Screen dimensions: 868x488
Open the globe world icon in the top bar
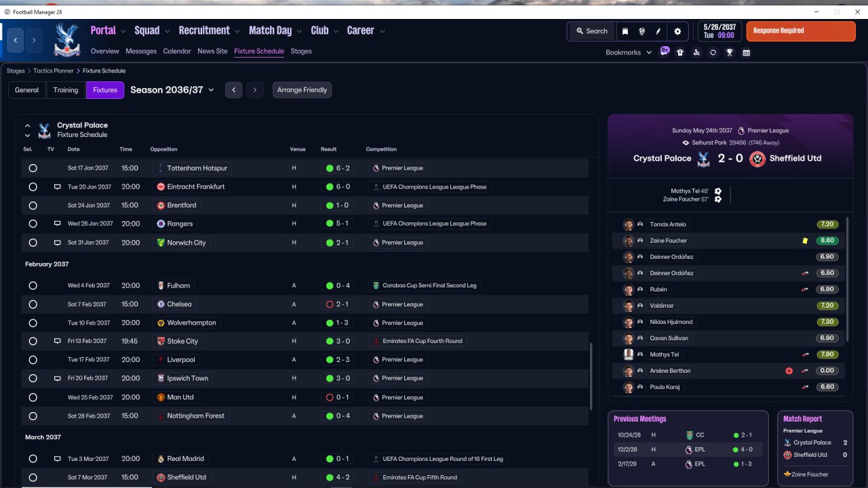coord(642,31)
